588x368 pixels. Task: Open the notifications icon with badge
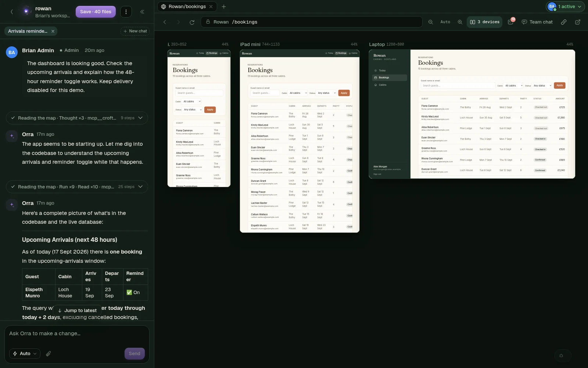(x=511, y=22)
